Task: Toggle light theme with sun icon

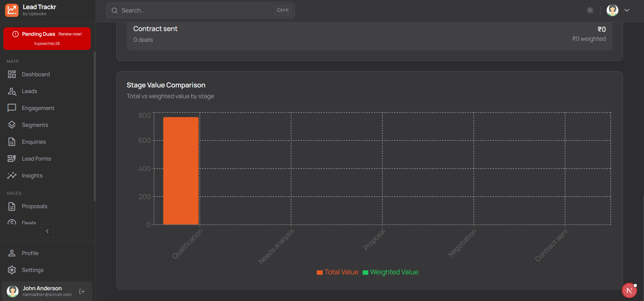Action: 590,10
